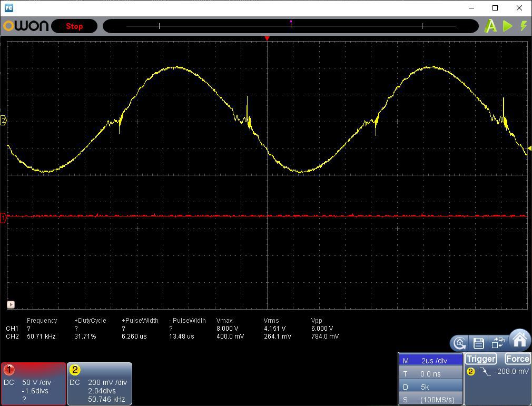Maximize the oscilloscope window
Screen dimensions: 532x406
tap(495, 8)
